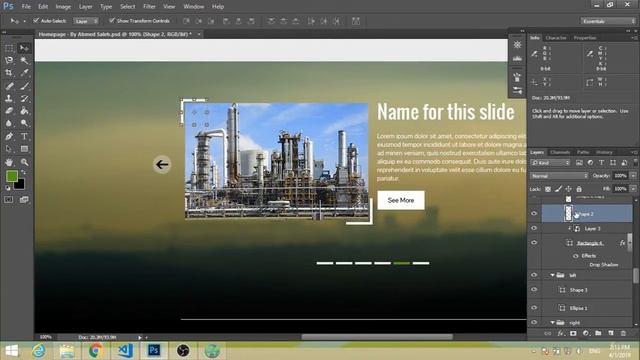The width and height of the screenshot is (640, 360).
Task: Switch to the Channels tab
Action: coord(560,152)
